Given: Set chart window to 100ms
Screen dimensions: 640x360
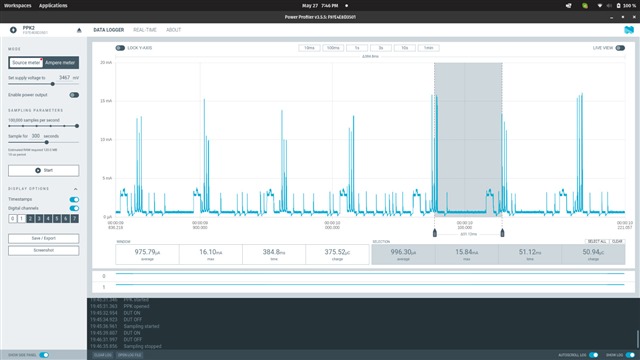Looking at the screenshot, I should (333, 48).
